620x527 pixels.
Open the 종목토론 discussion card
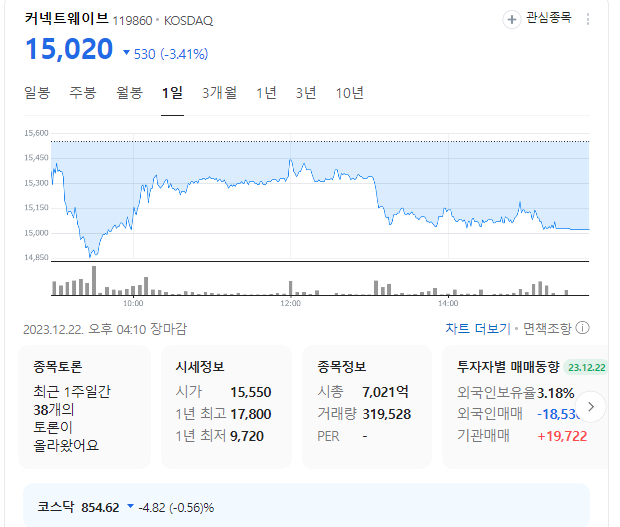pyautogui.click(x=84, y=407)
